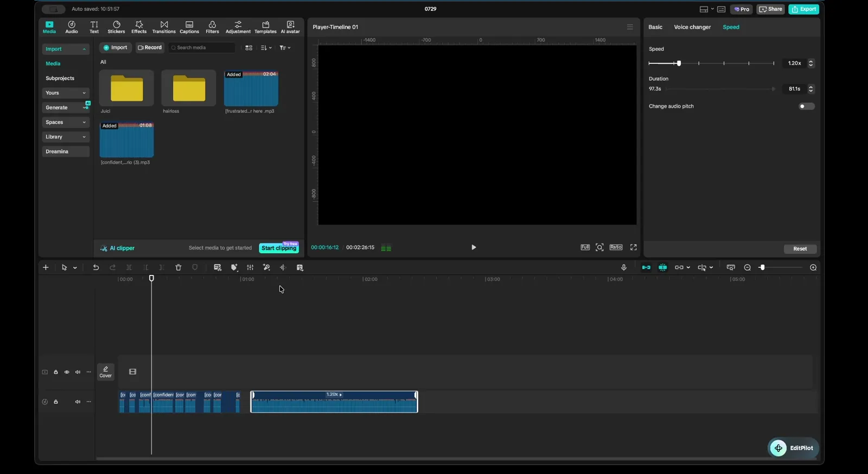Click the fit timeline to window icon
This screenshot has width=868, height=474.
pyautogui.click(x=731, y=267)
